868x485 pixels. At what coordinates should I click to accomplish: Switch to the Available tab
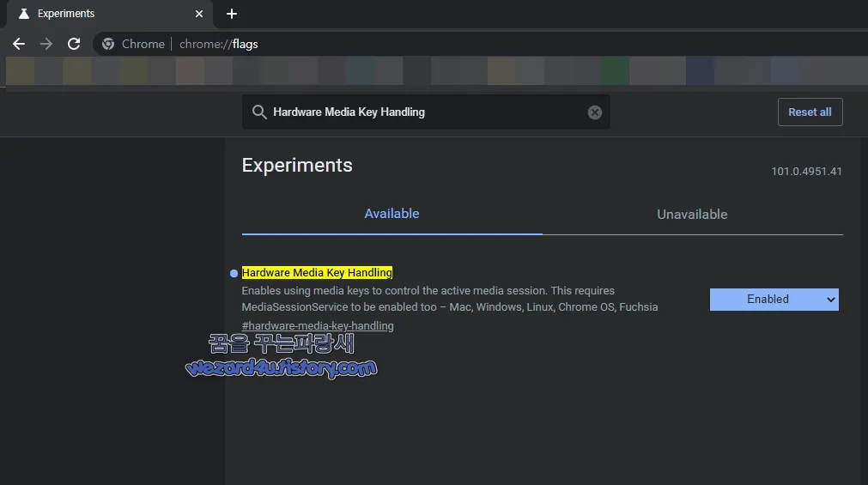point(392,214)
